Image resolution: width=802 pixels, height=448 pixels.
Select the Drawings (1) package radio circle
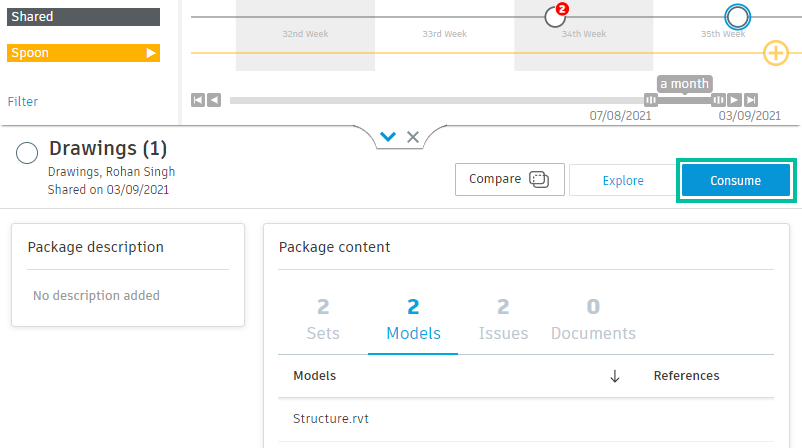coord(28,153)
